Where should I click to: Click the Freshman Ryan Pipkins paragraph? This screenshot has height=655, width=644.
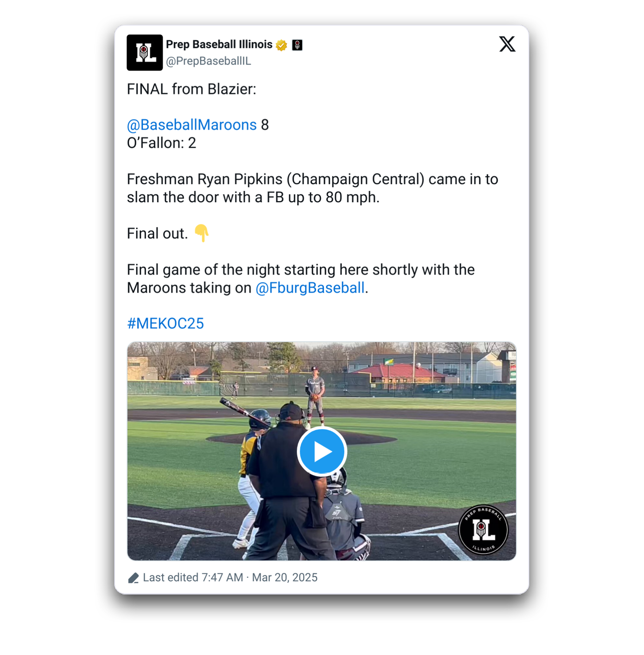[x=313, y=188]
